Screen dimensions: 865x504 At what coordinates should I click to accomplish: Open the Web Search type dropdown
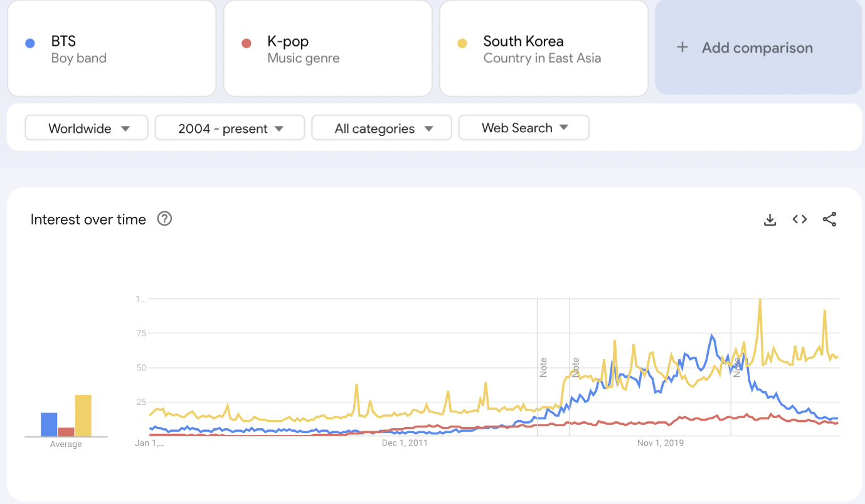pos(524,128)
